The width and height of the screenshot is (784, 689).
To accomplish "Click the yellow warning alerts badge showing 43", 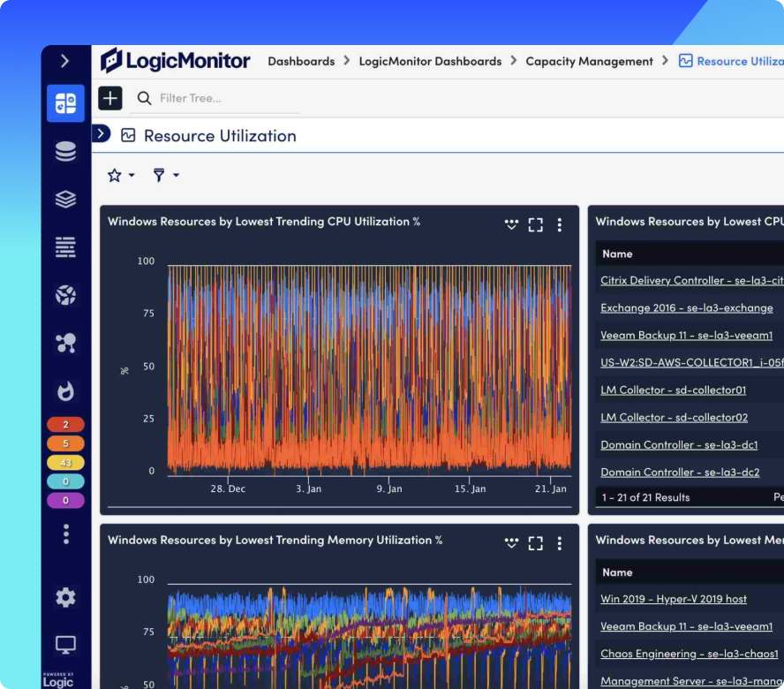I will 65,462.
